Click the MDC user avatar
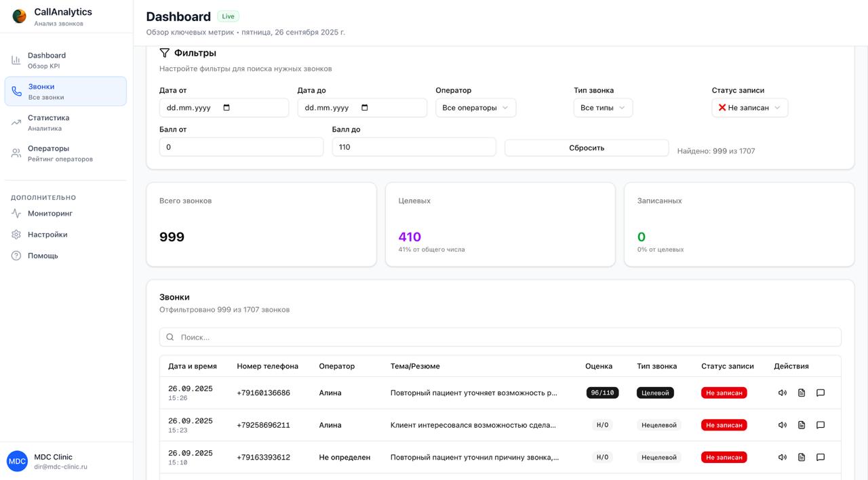Viewport: 868px width, 480px height. tap(17, 461)
